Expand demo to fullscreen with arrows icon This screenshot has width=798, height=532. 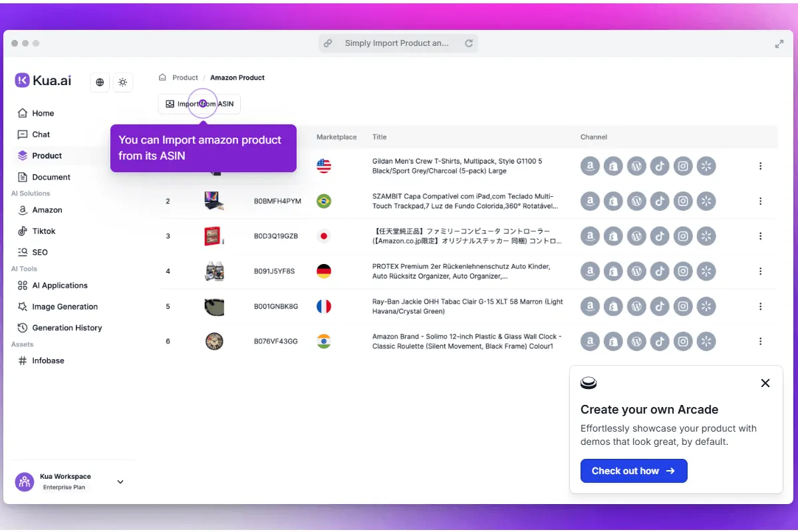(779, 44)
